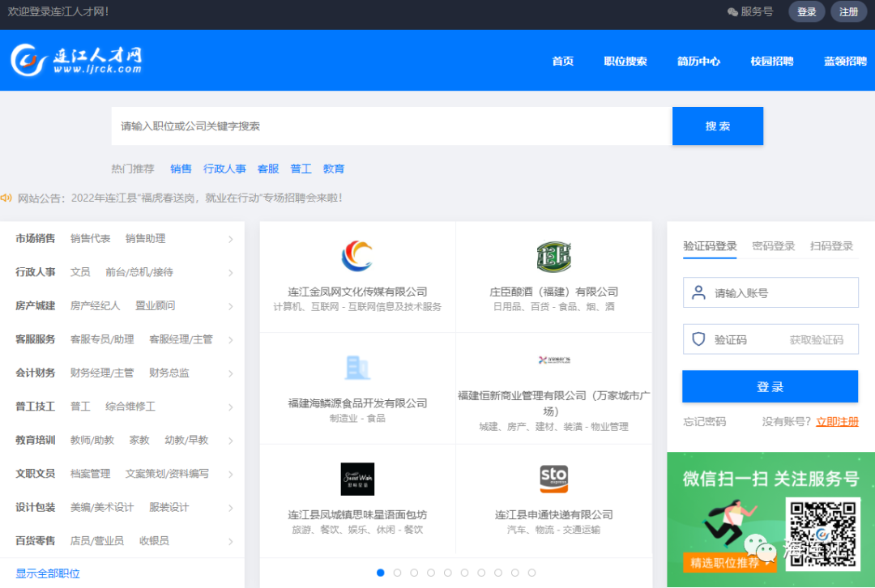Open 庄臣酿酒 company logo
The image size is (875, 588).
click(553, 257)
